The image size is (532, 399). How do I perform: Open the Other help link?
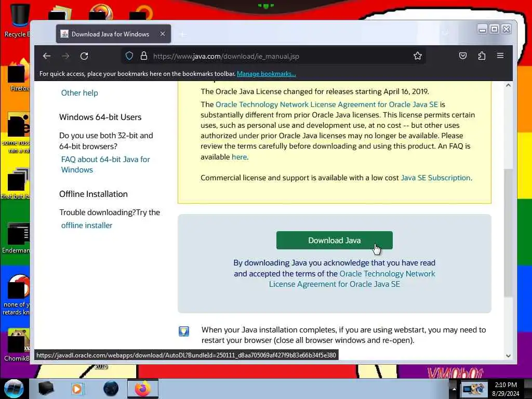point(79,92)
